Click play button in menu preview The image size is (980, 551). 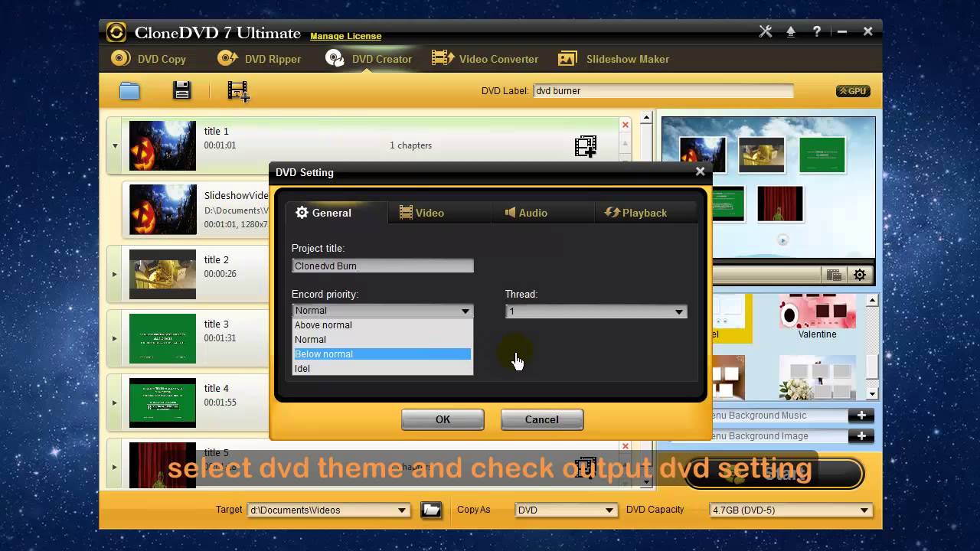tap(782, 240)
